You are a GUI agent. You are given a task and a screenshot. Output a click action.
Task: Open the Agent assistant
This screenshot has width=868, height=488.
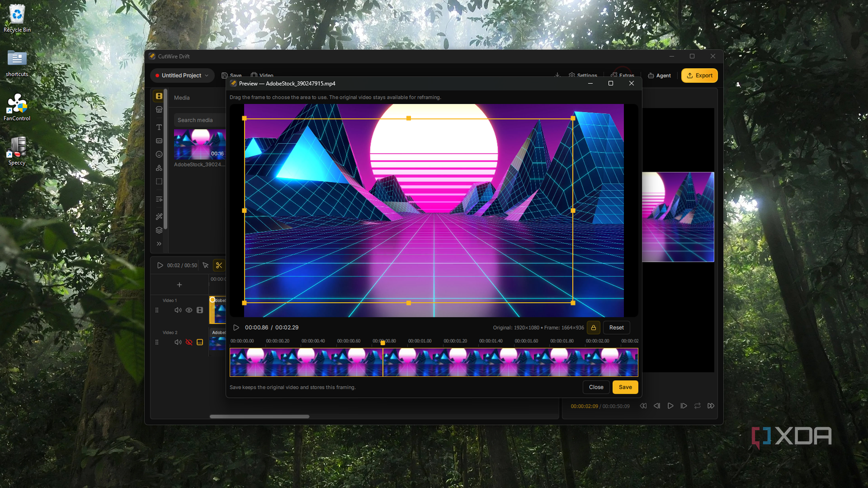[x=660, y=76]
